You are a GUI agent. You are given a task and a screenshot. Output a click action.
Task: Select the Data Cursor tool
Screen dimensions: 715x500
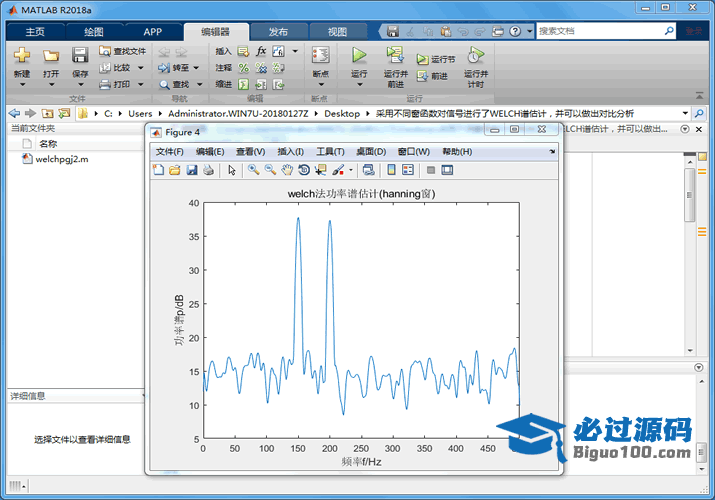(x=321, y=170)
